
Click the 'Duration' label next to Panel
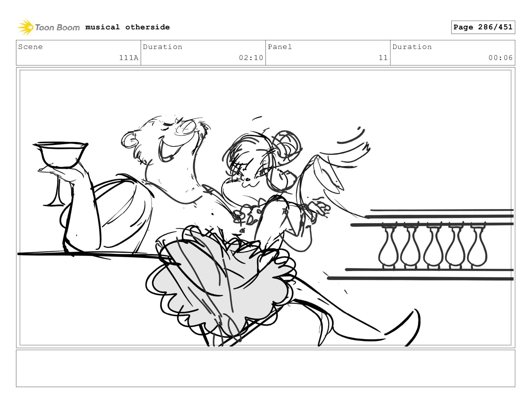(x=412, y=47)
